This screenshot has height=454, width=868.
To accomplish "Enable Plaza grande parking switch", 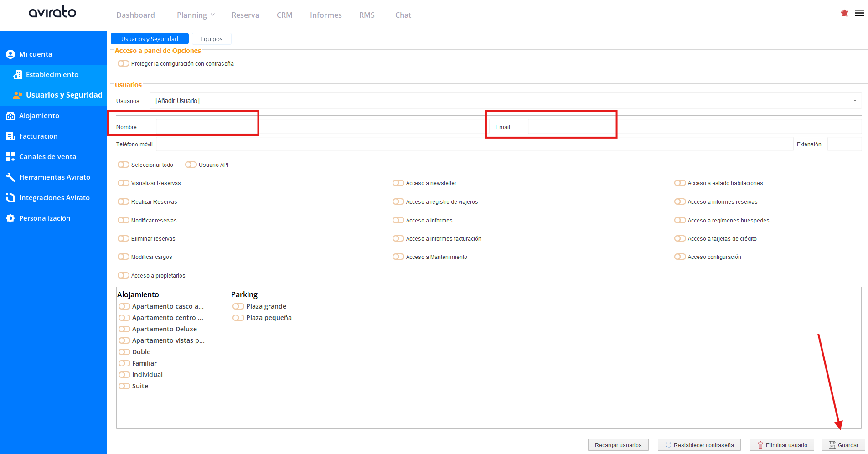I will 238,306.
